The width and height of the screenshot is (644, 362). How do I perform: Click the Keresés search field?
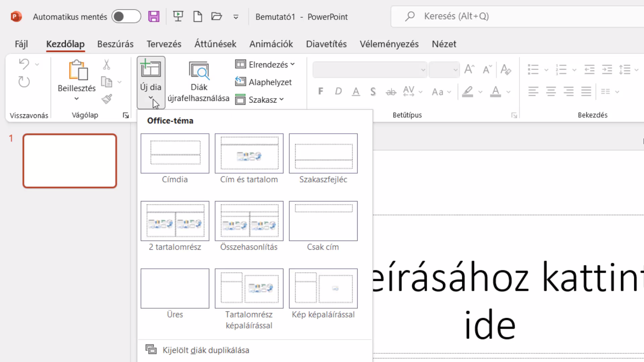point(517,16)
